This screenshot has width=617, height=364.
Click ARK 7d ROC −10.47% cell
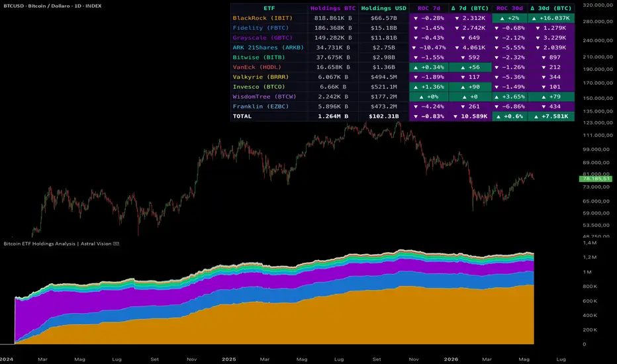point(429,48)
